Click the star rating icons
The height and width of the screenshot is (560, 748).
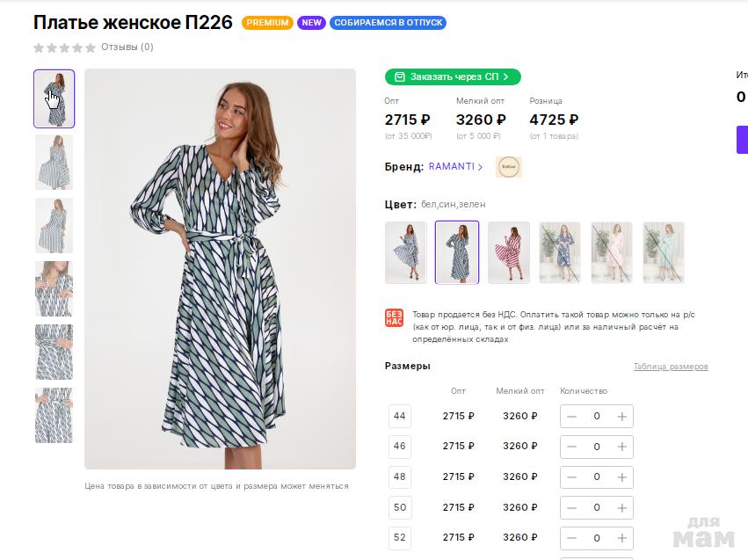[64, 47]
